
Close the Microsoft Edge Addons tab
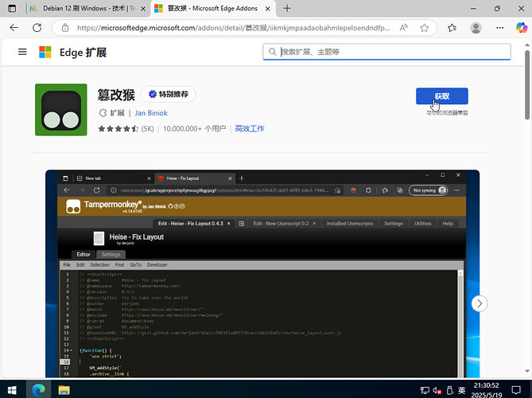coord(268,9)
